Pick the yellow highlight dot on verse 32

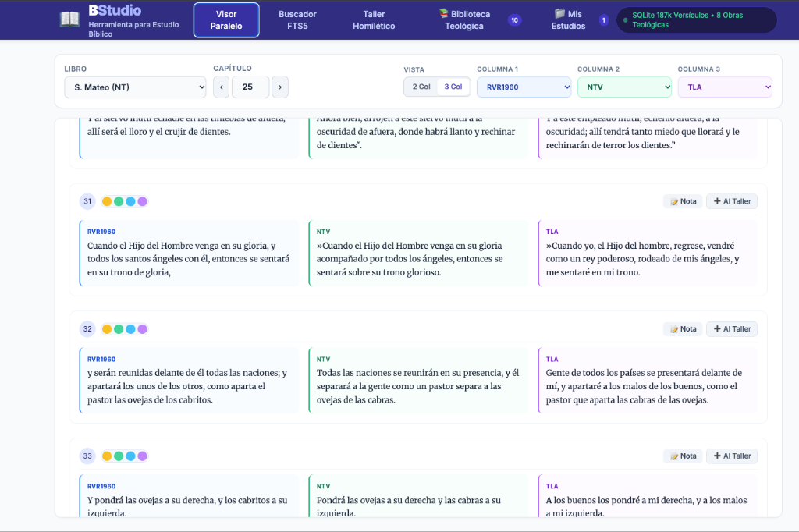[107, 329]
